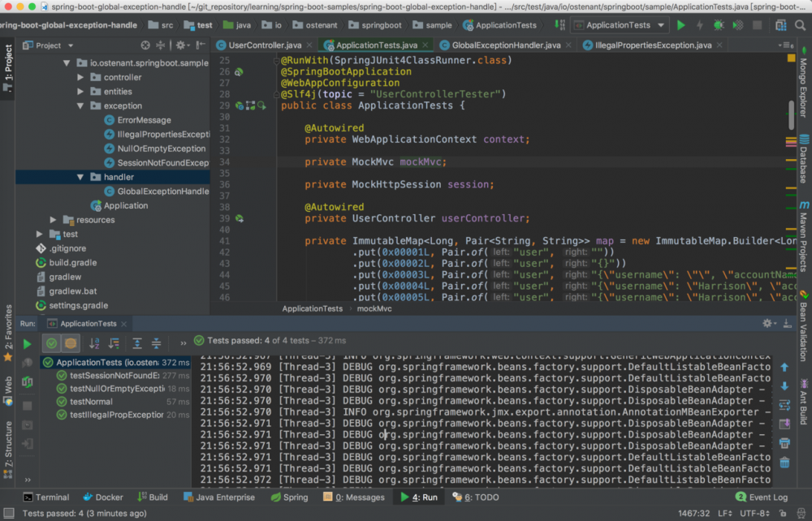Toggle the Project tool window stripe button

pyautogui.click(x=8, y=68)
